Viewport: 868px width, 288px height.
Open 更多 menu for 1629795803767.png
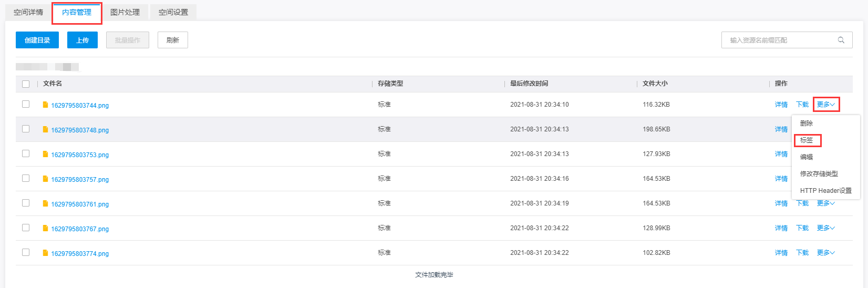825,228
